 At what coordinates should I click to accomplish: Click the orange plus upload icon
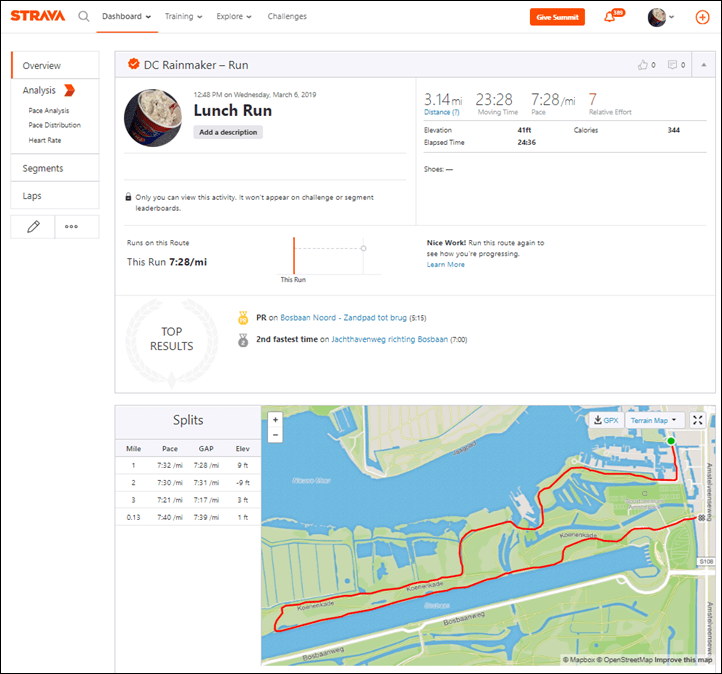point(702,17)
